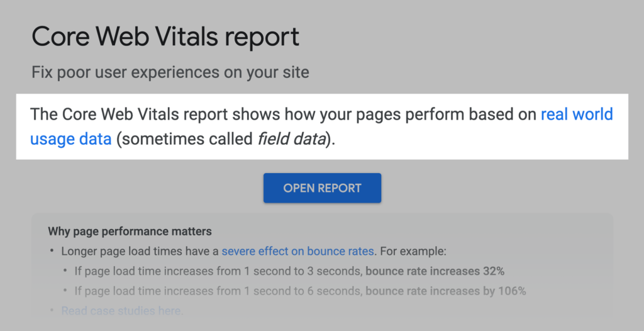Viewport: 644px width, 331px height.
Task: Click the '(sometimes called' text in the description
Action: 184,139
